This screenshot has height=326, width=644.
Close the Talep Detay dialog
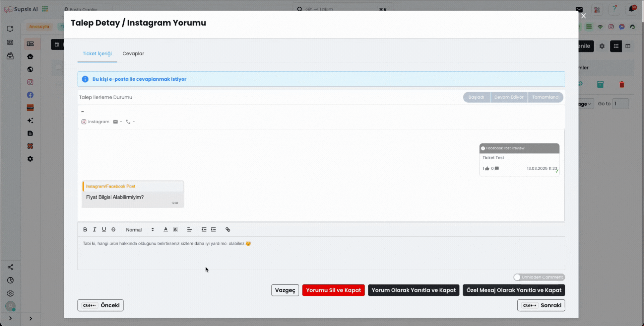[584, 16]
